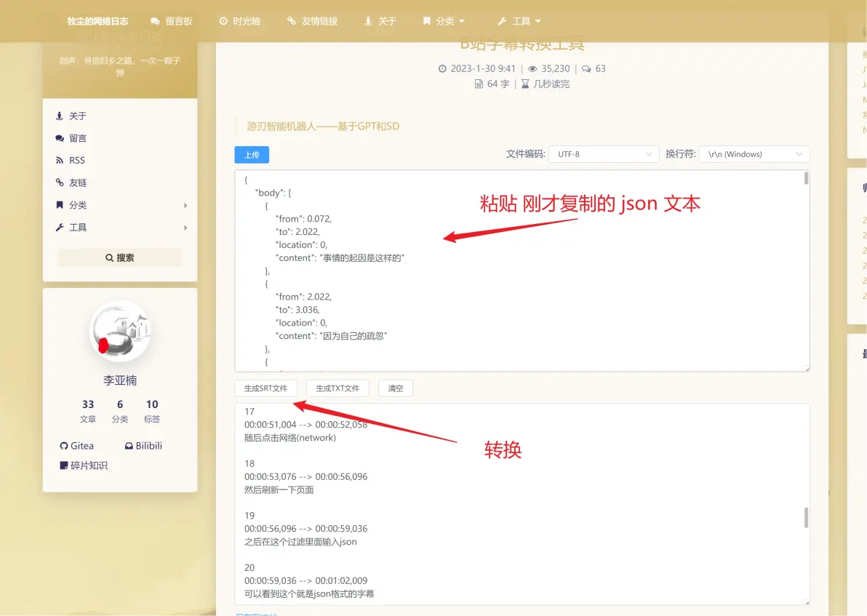Click the author avatar image
The image size is (867, 616).
click(120, 331)
